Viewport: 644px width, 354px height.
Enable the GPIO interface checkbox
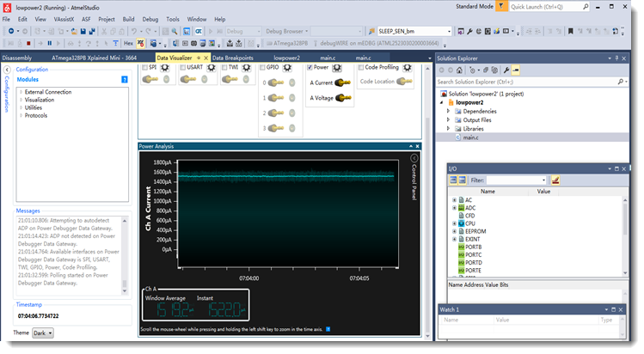(x=261, y=67)
